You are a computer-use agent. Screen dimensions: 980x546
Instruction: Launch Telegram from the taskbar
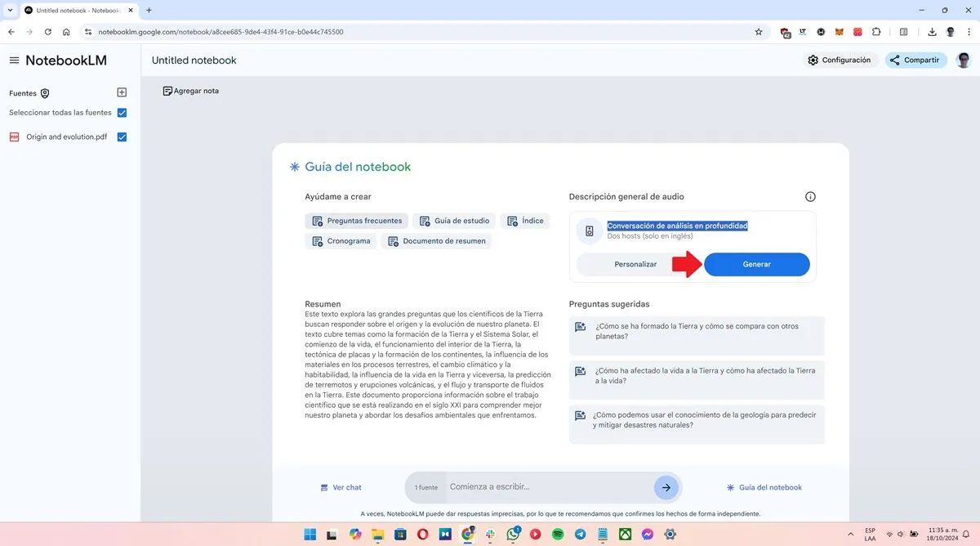pyautogui.click(x=580, y=534)
